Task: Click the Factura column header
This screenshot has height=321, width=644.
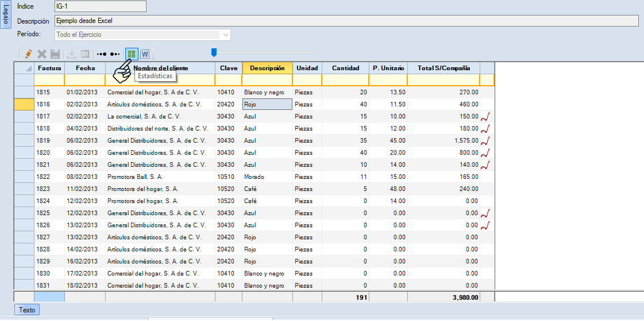Action: [49, 68]
